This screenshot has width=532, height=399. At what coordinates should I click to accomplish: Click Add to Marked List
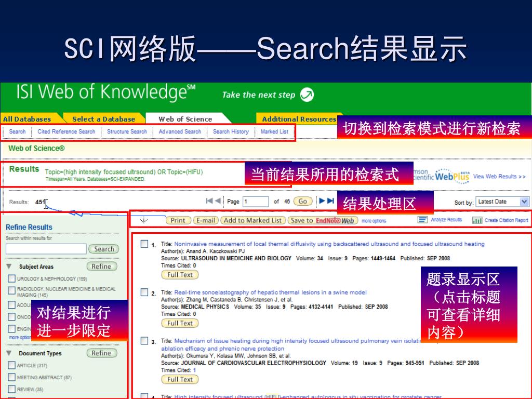[253, 220]
